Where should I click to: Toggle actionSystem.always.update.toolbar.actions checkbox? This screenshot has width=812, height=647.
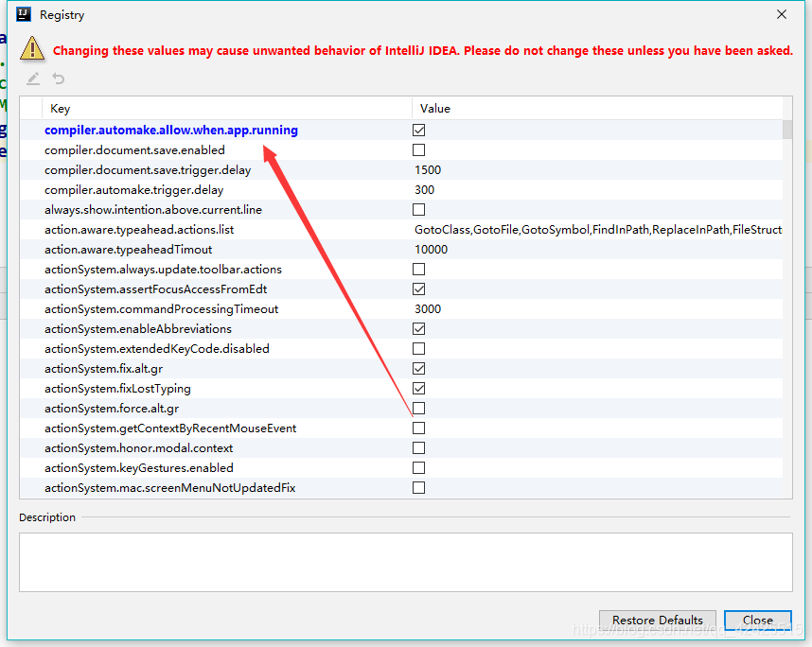tap(419, 270)
